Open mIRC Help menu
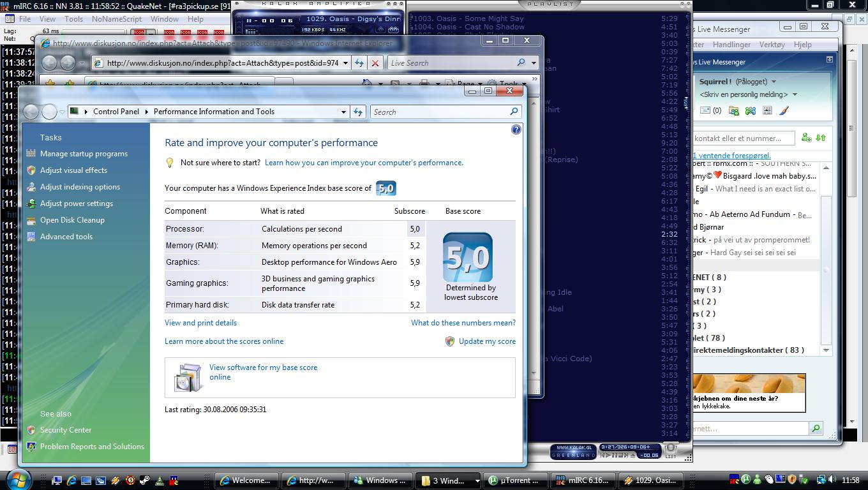The height and width of the screenshot is (490, 868). (x=195, y=19)
